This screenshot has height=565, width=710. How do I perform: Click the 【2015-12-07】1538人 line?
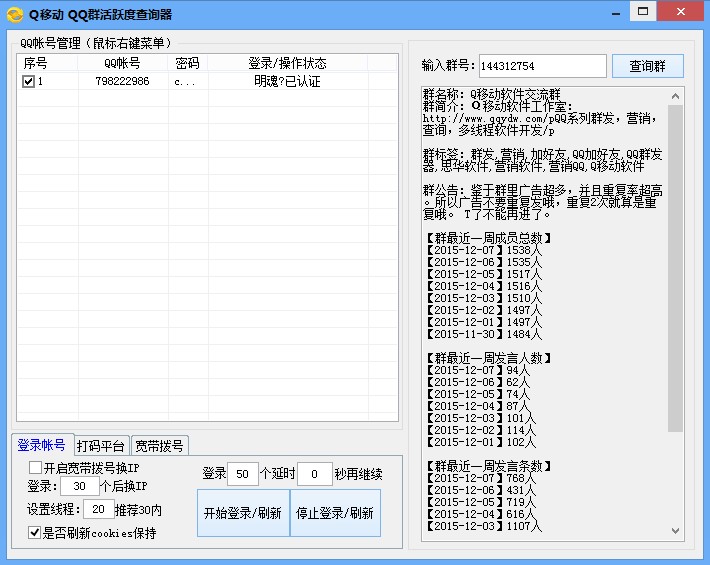(x=483, y=250)
